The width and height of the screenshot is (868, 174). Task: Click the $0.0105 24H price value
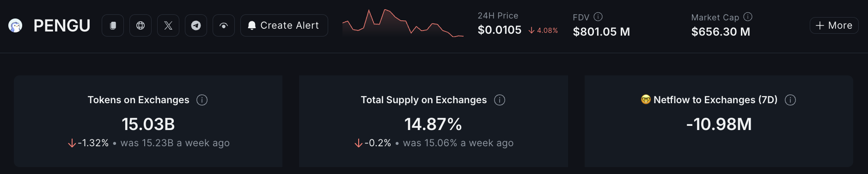(x=500, y=30)
